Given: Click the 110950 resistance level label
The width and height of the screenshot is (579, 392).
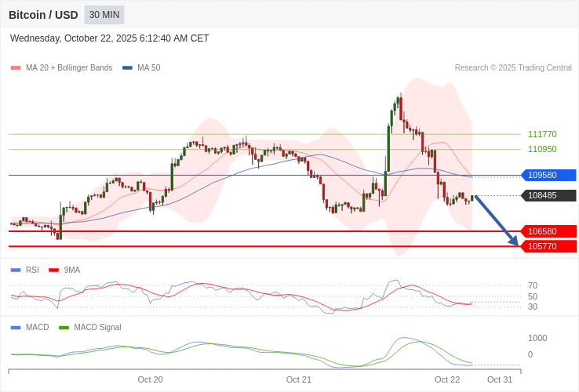Looking at the screenshot, I should [x=542, y=149].
